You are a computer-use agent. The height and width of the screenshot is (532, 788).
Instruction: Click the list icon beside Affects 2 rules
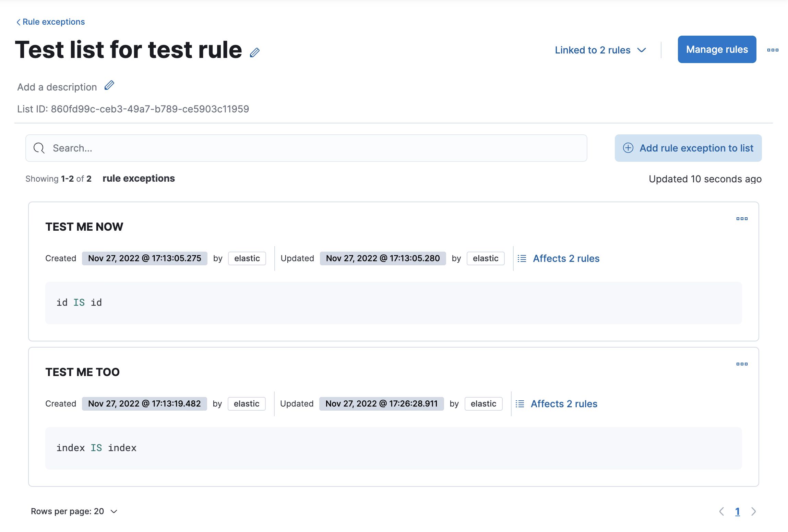tap(522, 258)
